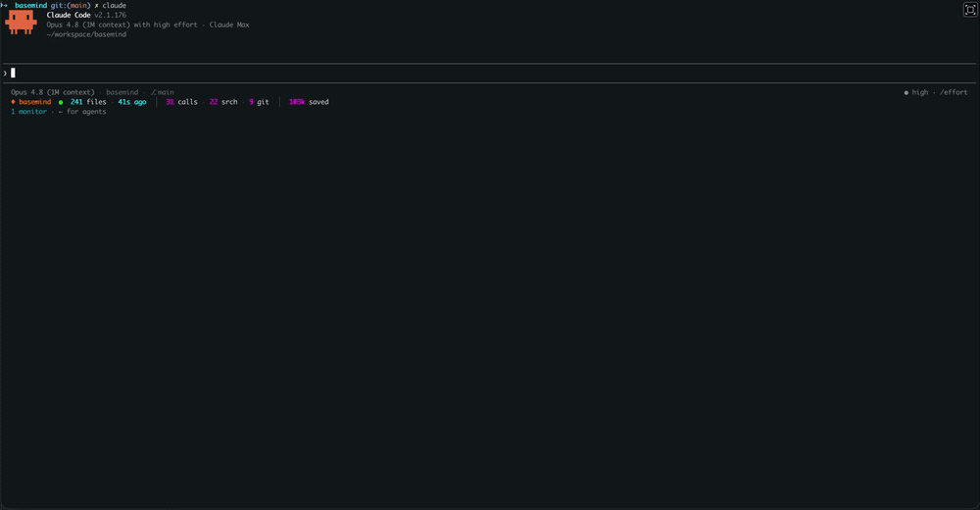Click the orange diamond before basemind in status line
The width and height of the screenshot is (980, 510).
[x=13, y=102]
